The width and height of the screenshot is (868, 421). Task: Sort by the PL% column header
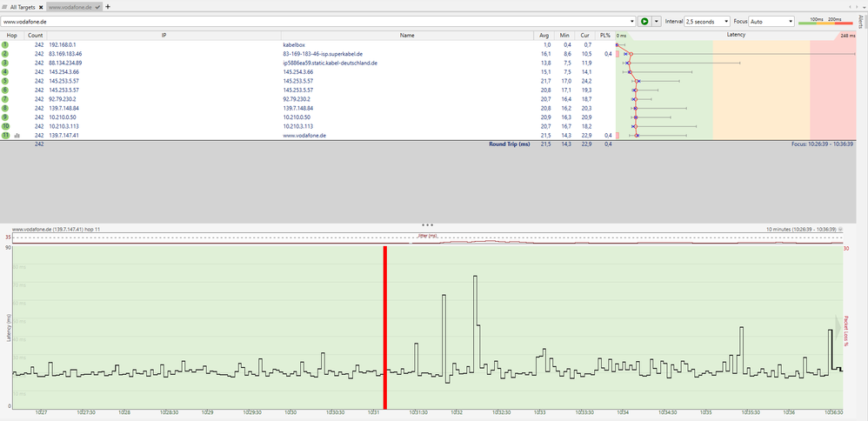605,36
